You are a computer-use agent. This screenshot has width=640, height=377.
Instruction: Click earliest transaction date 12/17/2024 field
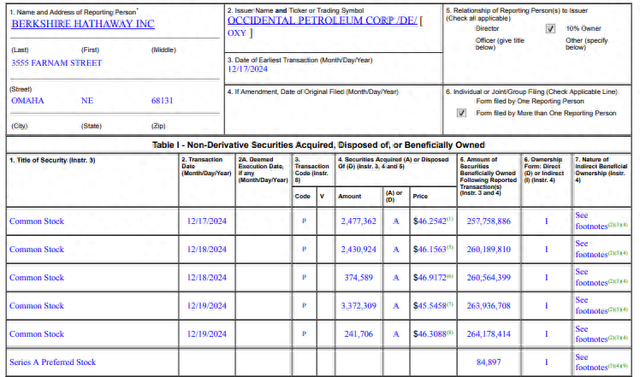[247, 69]
